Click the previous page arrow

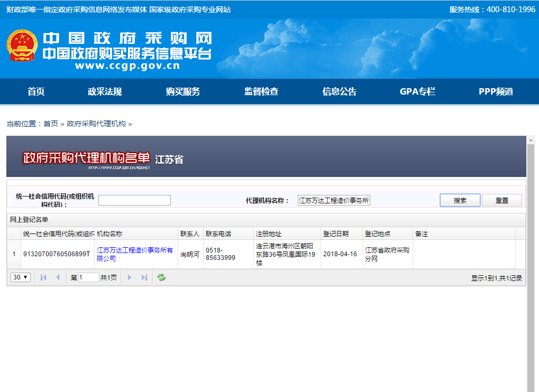[58, 277]
